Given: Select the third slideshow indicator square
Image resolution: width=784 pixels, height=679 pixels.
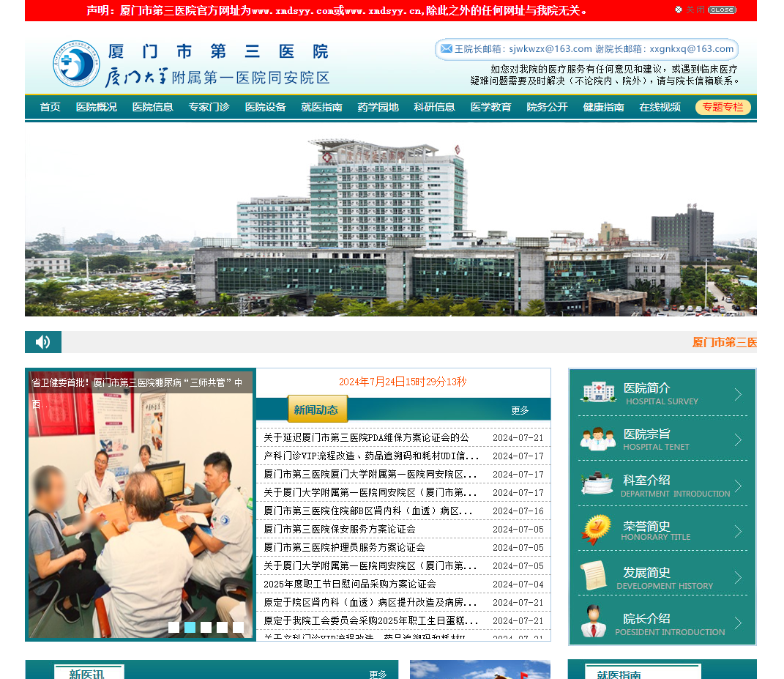Looking at the screenshot, I should click(x=206, y=627).
